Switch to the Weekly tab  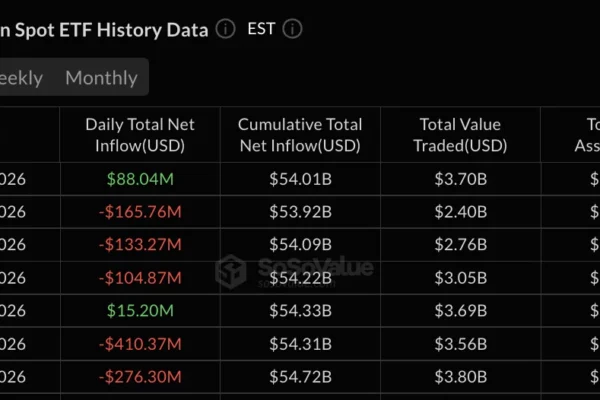click(x=20, y=78)
